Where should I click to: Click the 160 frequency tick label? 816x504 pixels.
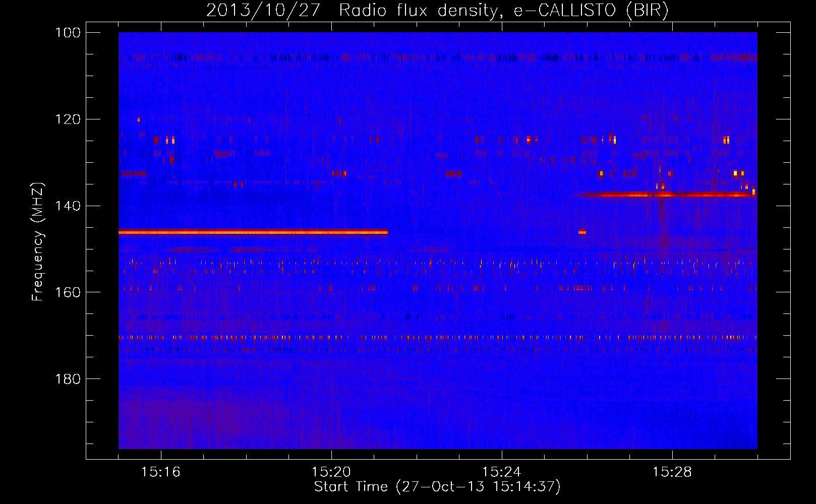68,292
